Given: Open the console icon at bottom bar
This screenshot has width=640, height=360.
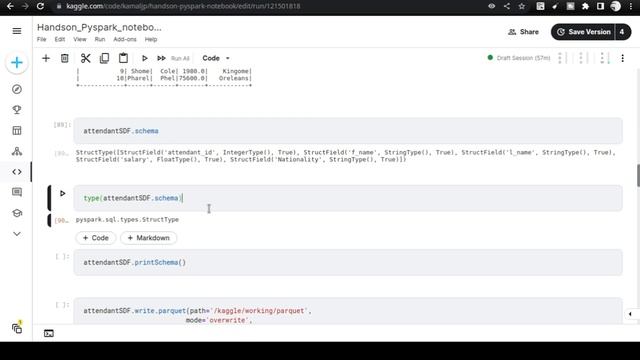Looking at the screenshot, I should tap(49, 333).
